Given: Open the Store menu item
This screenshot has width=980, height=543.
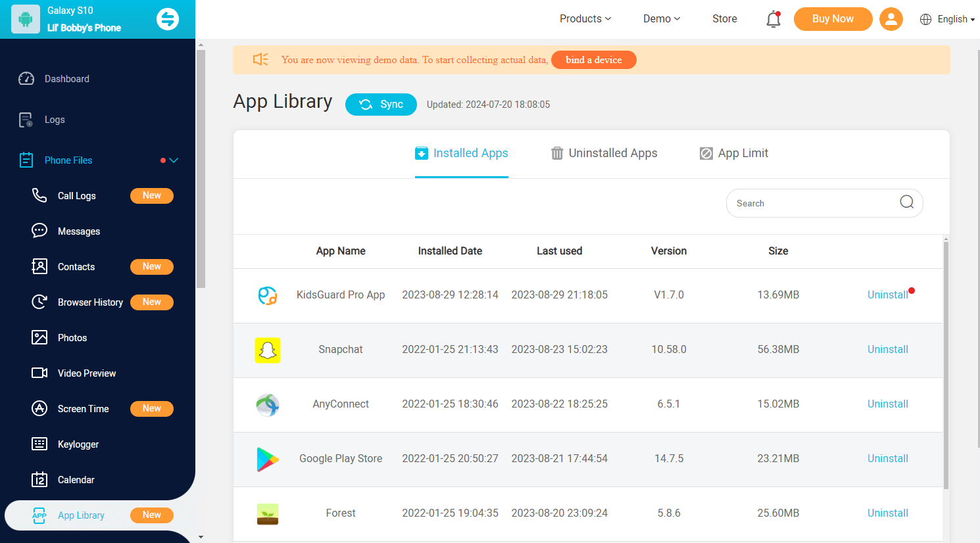Looking at the screenshot, I should tap(725, 19).
